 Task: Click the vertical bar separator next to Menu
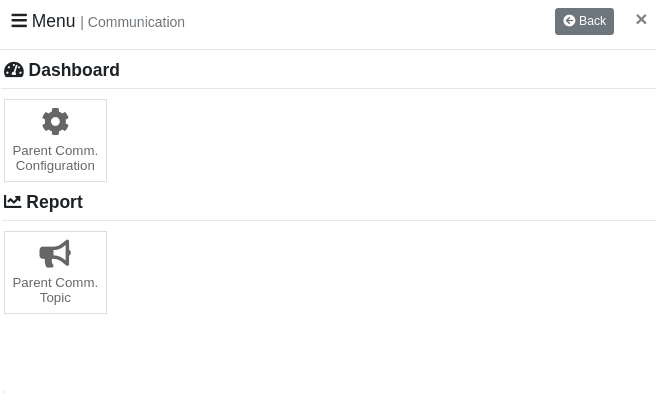point(82,23)
